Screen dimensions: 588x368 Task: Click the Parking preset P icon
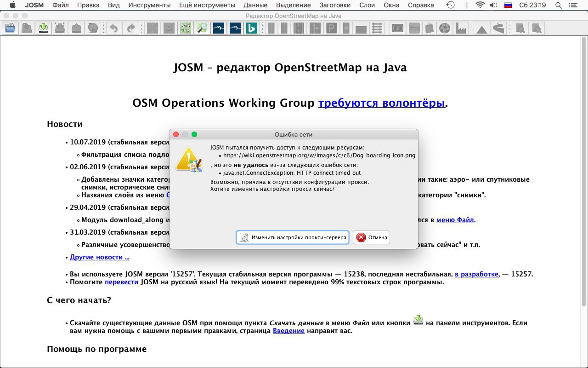pyautogui.click(x=331, y=28)
